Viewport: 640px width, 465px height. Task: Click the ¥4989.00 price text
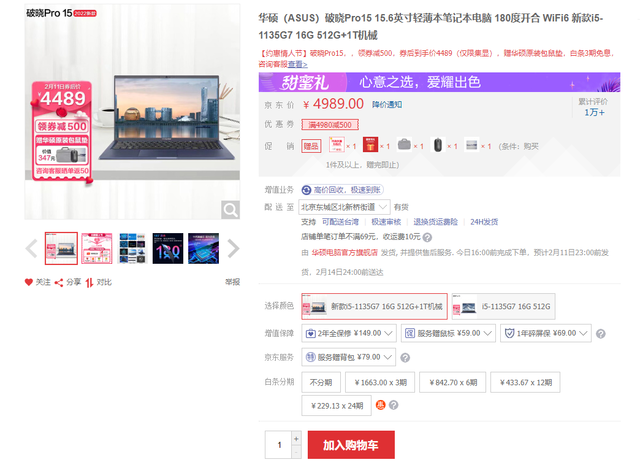(x=333, y=104)
